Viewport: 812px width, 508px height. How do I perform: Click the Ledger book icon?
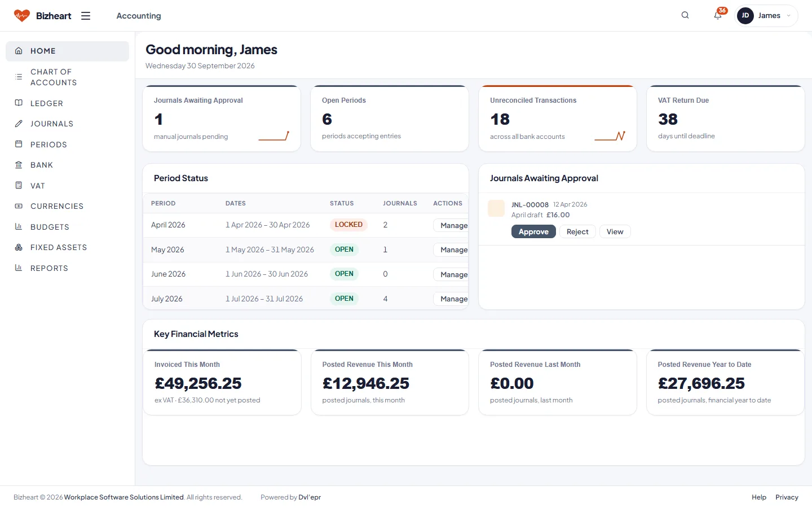coord(19,103)
